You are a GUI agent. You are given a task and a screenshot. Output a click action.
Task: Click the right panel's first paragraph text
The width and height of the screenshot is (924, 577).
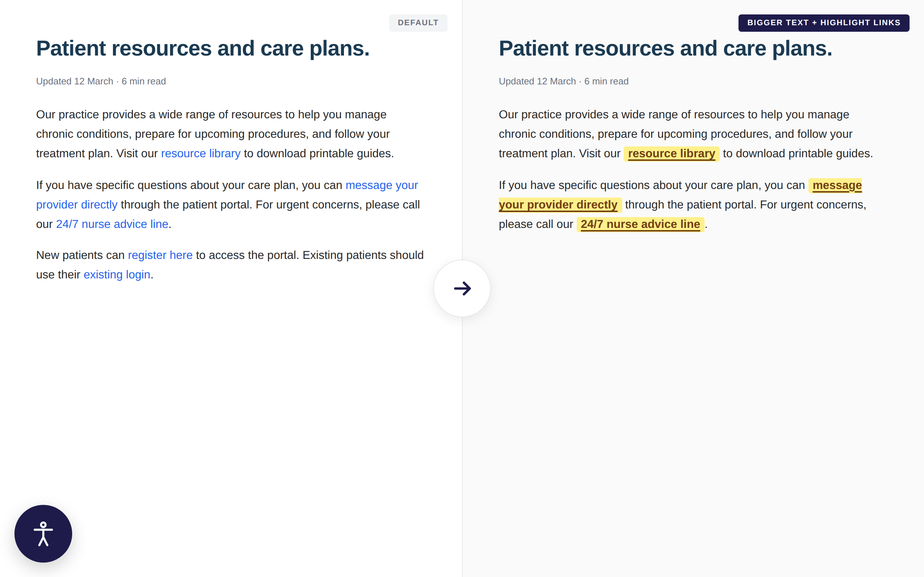pyautogui.click(x=686, y=134)
